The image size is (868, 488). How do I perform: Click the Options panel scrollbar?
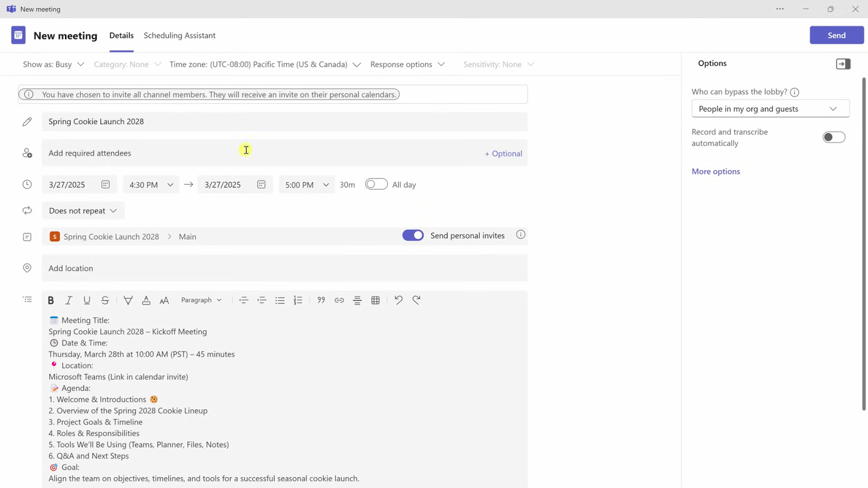tap(864, 244)
